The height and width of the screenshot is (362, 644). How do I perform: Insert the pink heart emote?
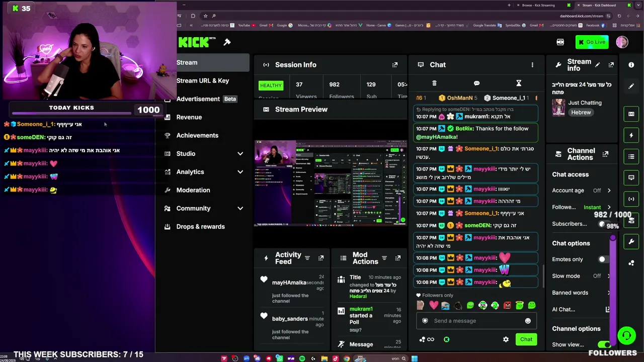coord(434,305)
